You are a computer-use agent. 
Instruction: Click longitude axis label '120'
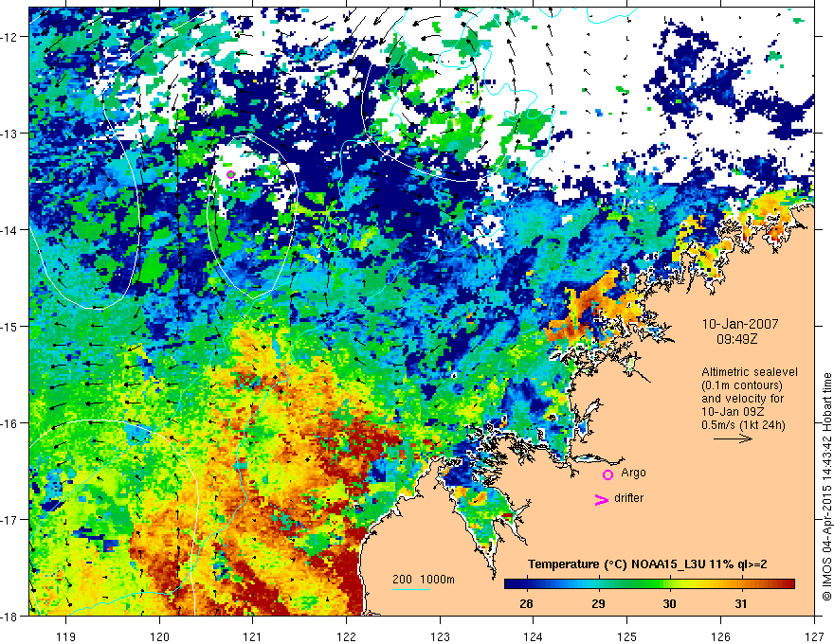tap(159, 636)
